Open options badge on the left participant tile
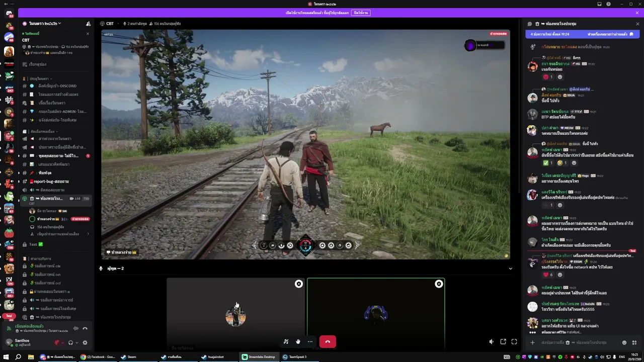The width and height of the screenshot is (644, 362). coord(298,284)
